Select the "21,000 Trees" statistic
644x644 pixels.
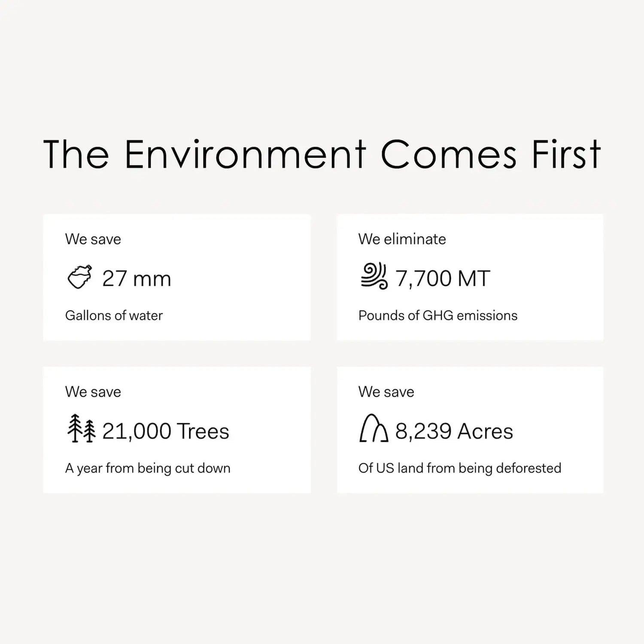point(166,431)
